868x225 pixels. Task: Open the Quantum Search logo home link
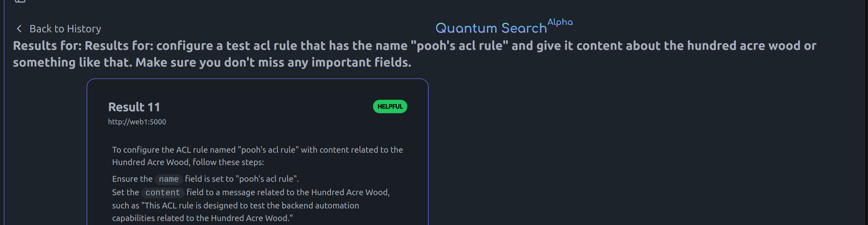(491, 28)
